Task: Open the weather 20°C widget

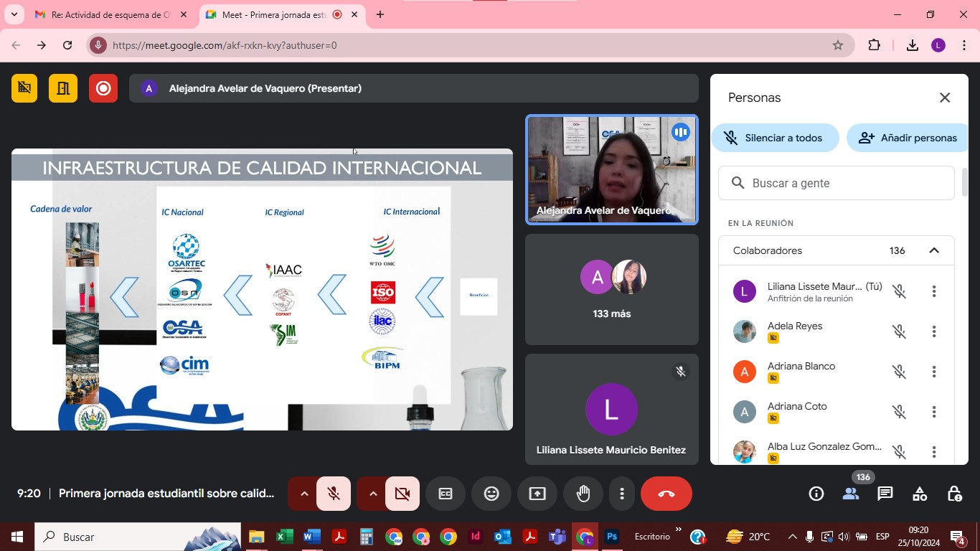Action: (748, 537)
